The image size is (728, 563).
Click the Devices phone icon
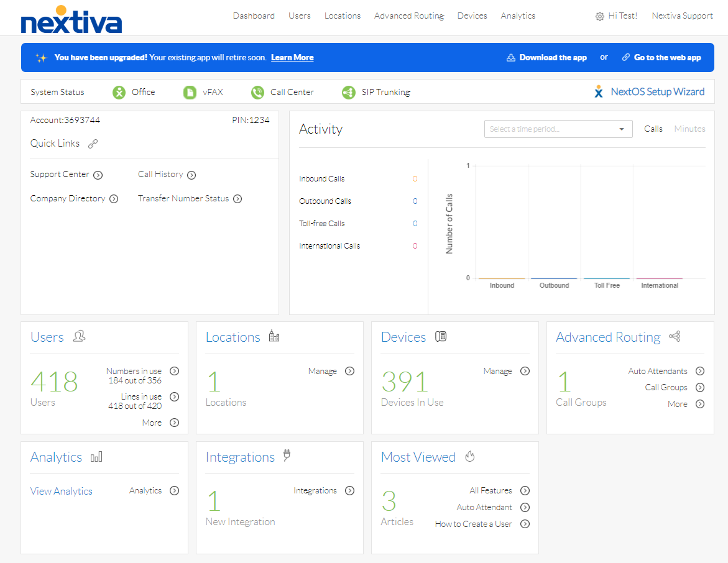[x=441, y=336]
